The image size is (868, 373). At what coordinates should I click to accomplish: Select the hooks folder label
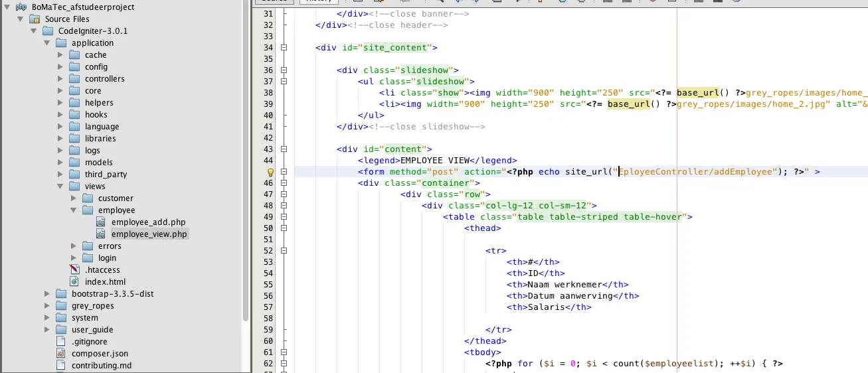tap(96, 115)
